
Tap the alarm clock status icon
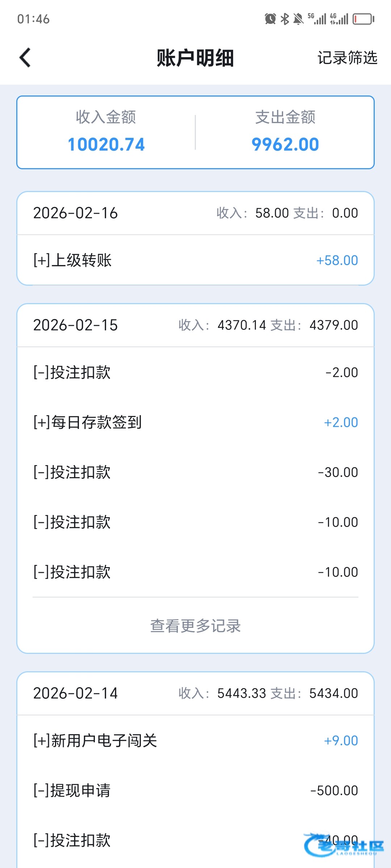270,19
